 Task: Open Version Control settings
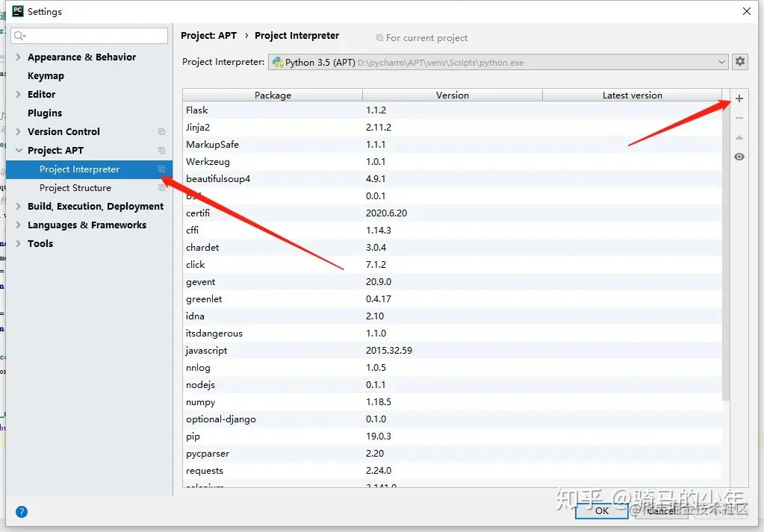coord(63,132)
